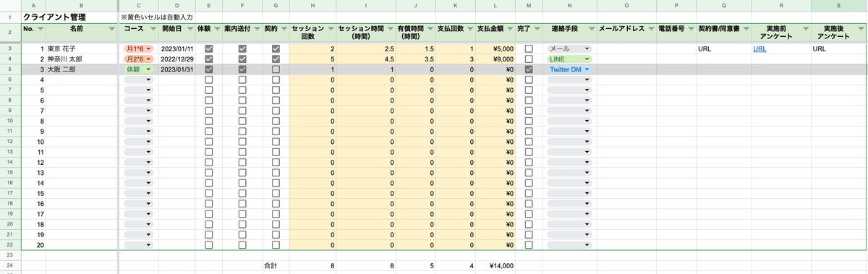Open the blue URL link under 実施前アンケート

pos(759,48)
